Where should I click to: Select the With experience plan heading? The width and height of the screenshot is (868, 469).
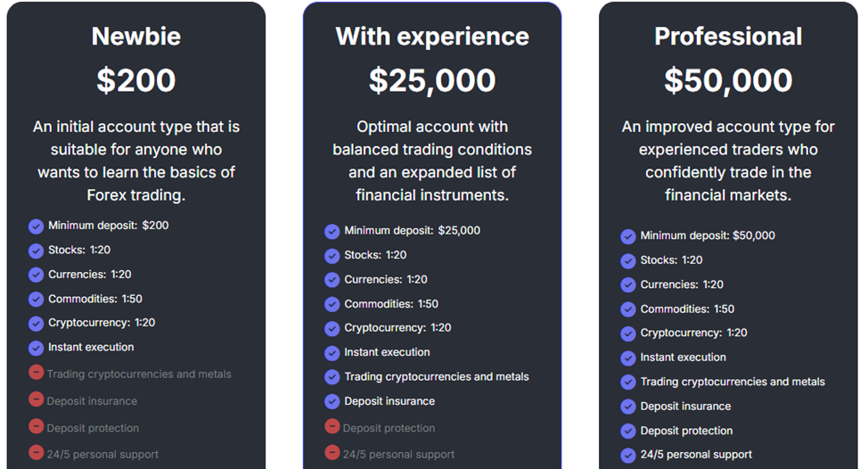click(432, 37)
